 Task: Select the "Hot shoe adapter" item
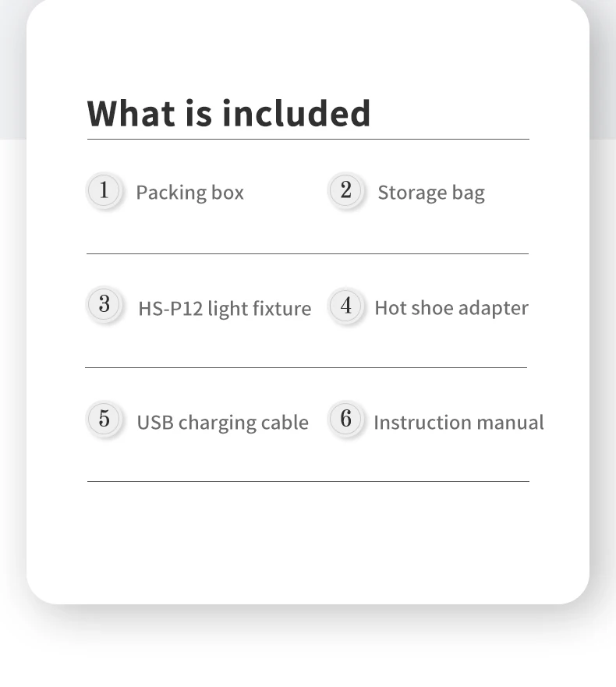(451, 308)
